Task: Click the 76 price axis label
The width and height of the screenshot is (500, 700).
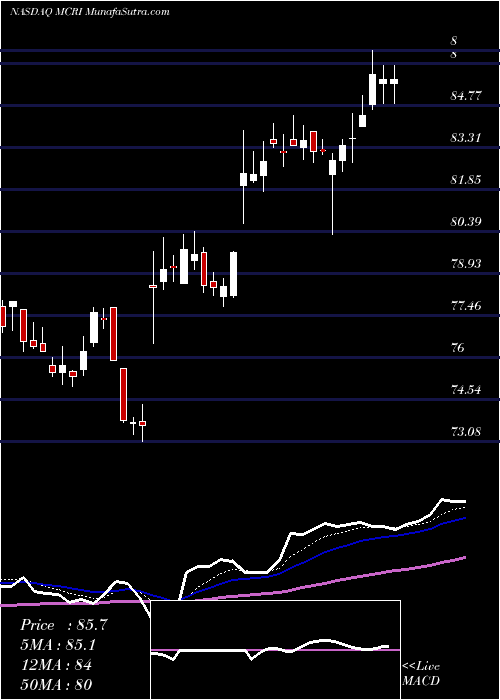Action: [x=459, y=348]
